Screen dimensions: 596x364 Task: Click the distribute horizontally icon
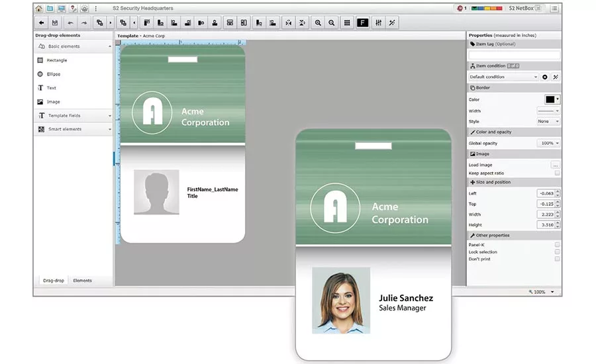point(244,23)
